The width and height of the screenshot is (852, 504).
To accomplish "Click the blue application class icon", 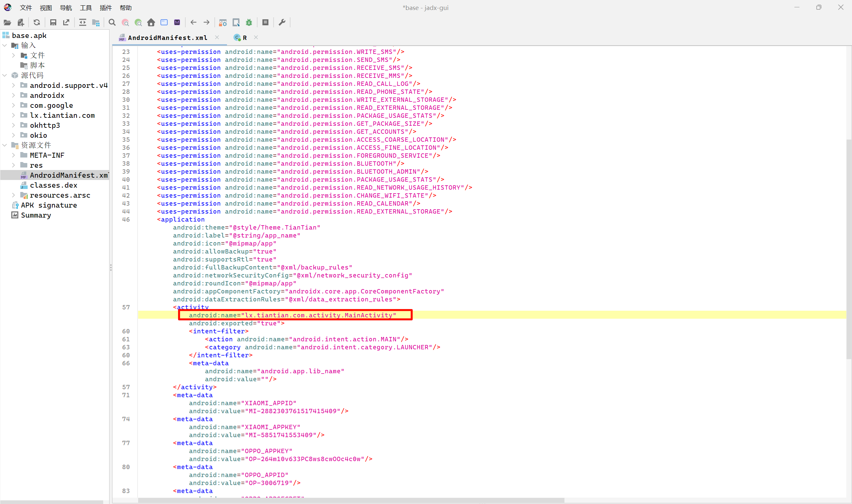I will point(164,23).
